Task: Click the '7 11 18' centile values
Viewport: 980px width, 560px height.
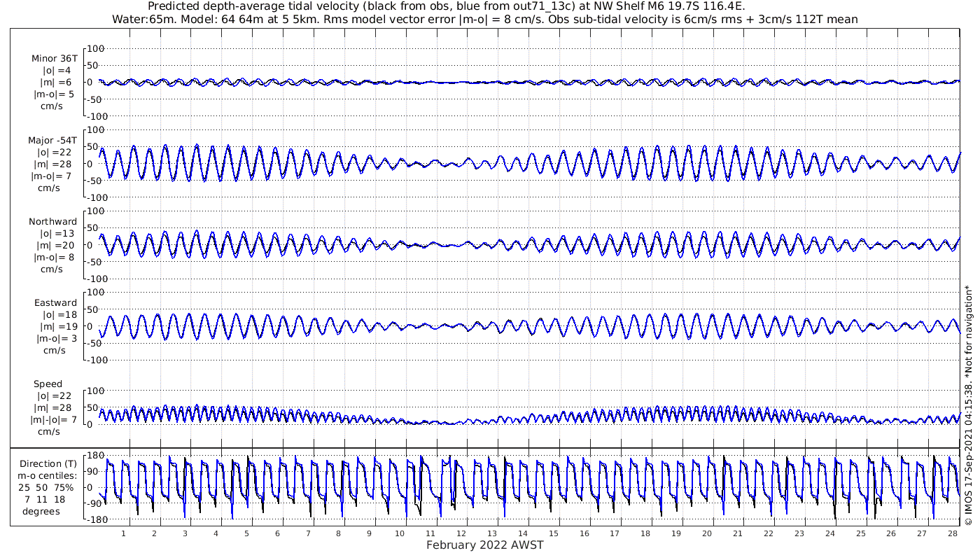Action: pos(44,499)
